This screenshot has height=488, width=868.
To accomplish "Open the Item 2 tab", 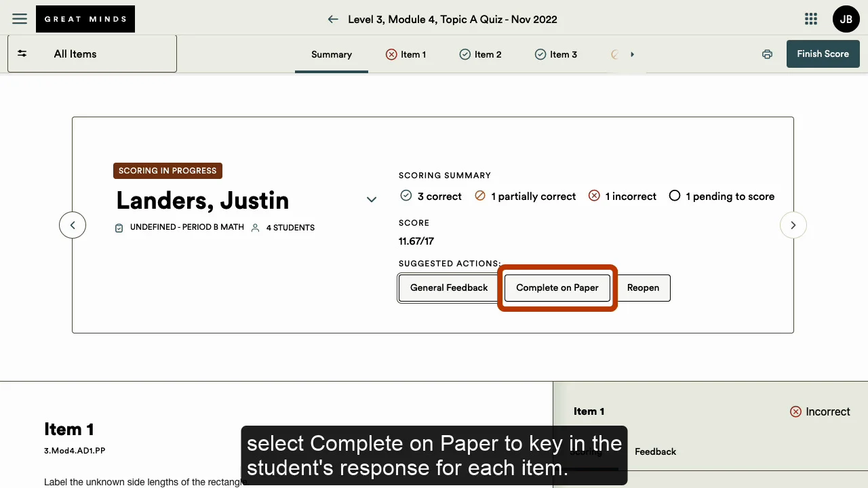I will pyautogui.click(x=481, y=54).
